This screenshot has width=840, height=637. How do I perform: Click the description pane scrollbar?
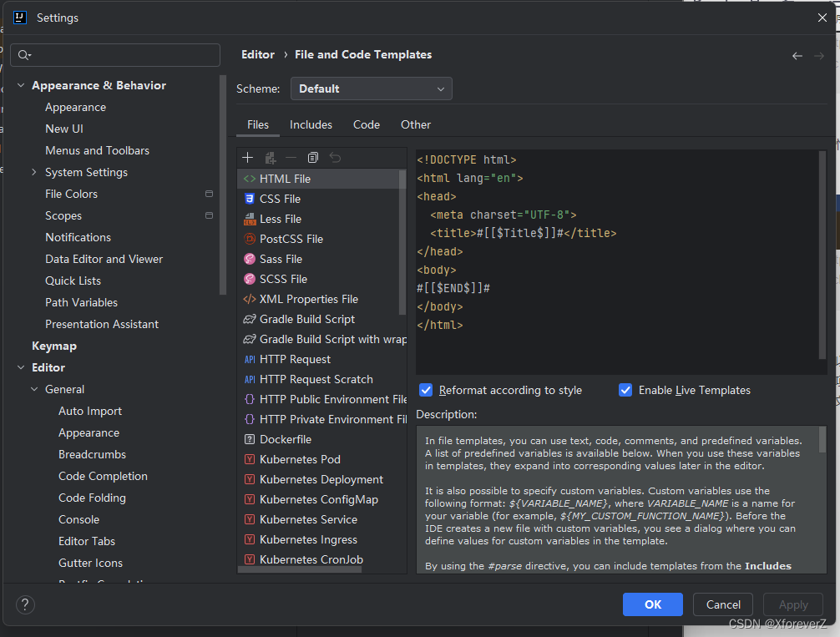click(822, 440)
